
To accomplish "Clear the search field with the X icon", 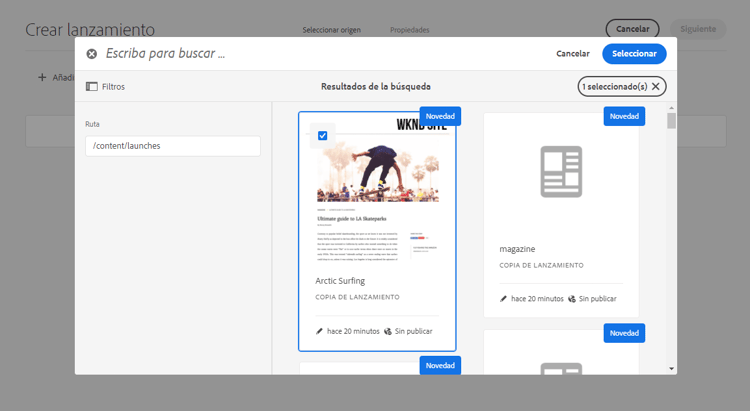I will tap(91, 54).
